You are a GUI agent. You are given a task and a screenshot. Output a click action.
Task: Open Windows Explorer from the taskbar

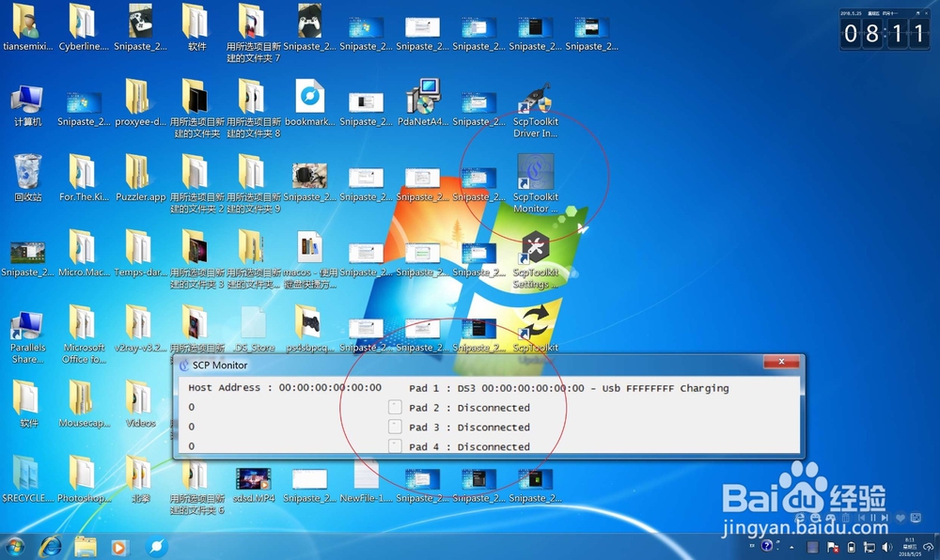click(86, 546)
